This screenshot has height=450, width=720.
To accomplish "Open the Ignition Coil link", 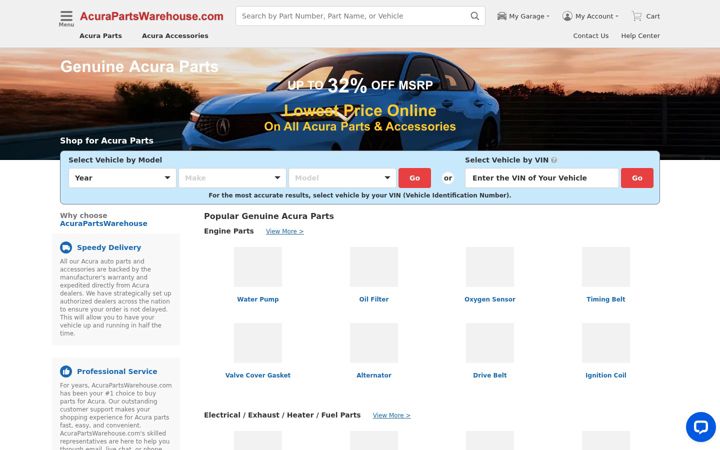I will [606, 376].
